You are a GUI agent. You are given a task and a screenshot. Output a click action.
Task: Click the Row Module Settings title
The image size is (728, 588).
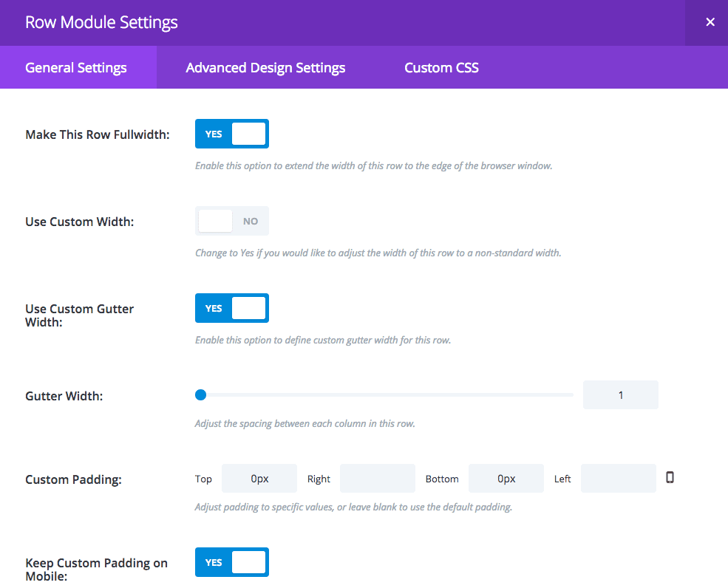tap(101, 22)
